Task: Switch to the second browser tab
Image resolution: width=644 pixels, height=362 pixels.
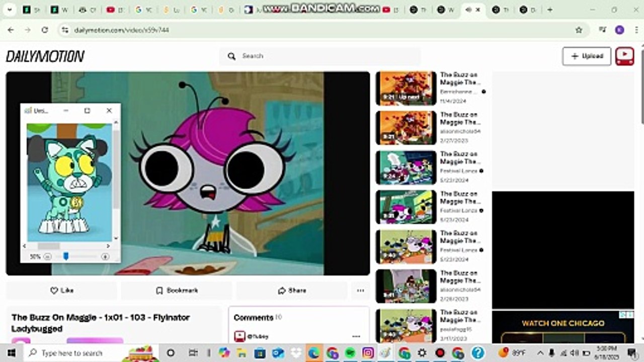Action: tap(59, 10)
